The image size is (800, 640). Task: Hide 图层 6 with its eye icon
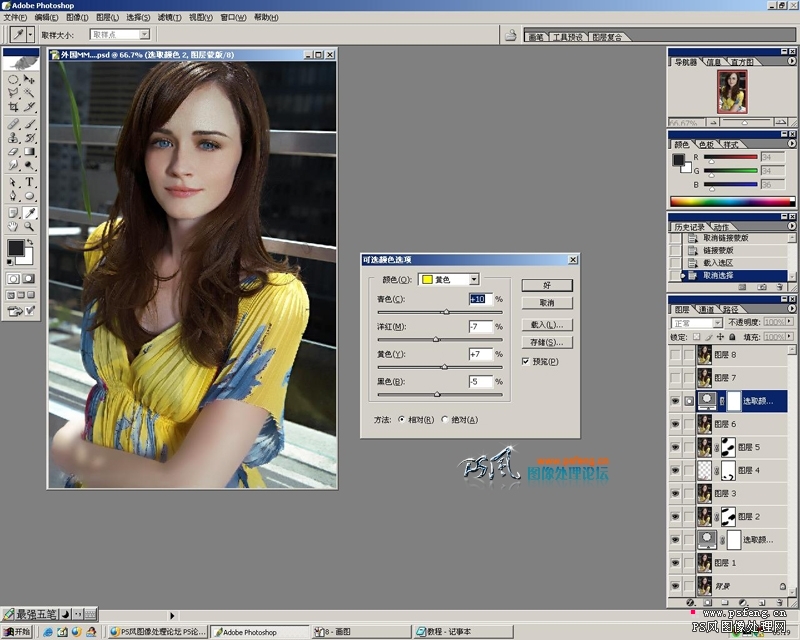click(x=675, y=424)
